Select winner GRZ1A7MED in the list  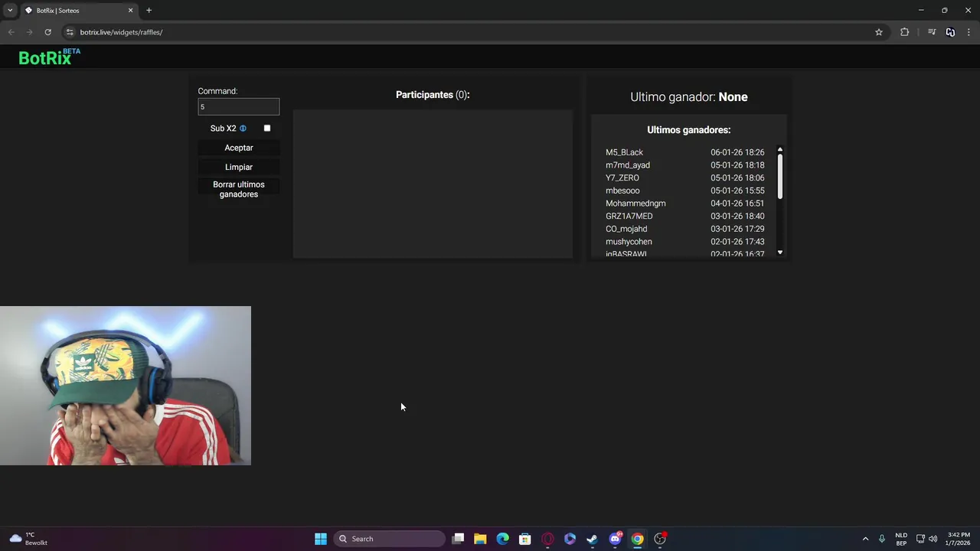[x=629, y=216]
